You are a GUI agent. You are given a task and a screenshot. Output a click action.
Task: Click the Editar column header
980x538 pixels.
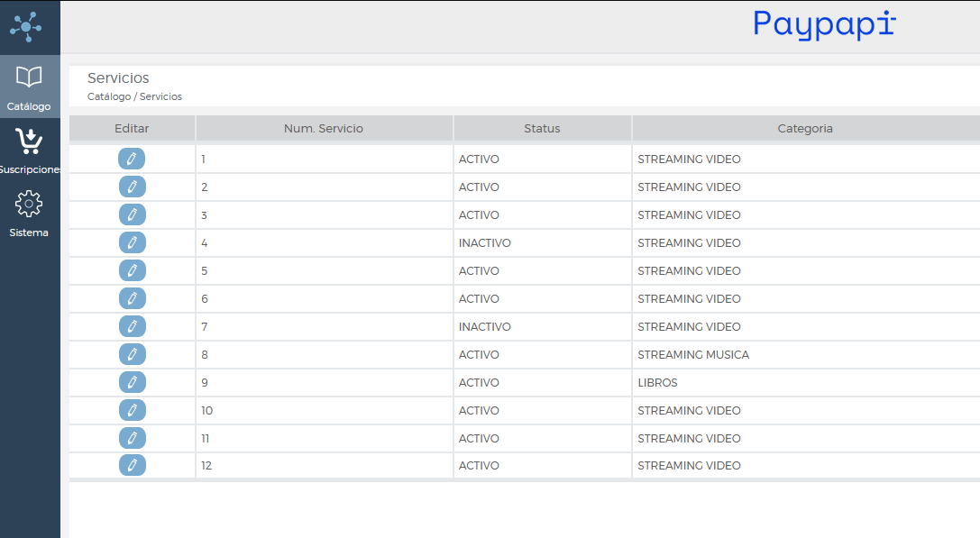click(132, 129)
